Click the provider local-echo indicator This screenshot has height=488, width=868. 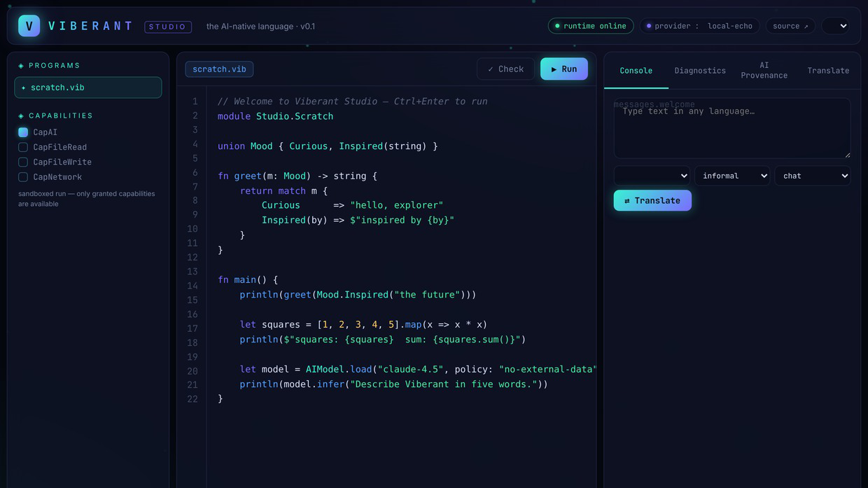[x=700, y=26]
